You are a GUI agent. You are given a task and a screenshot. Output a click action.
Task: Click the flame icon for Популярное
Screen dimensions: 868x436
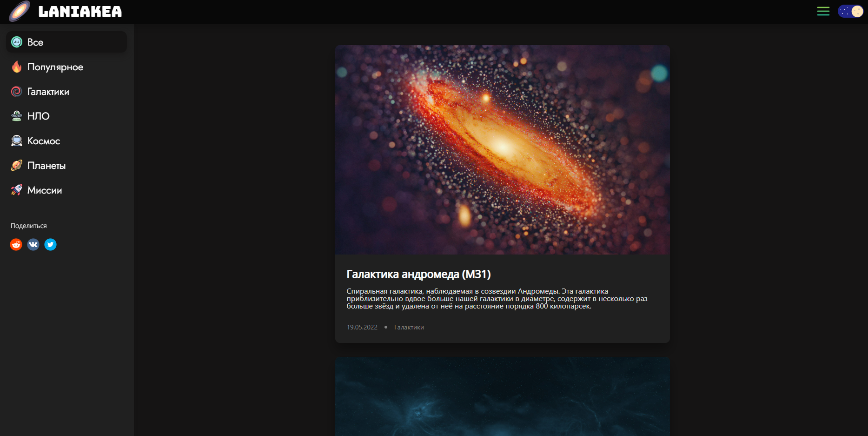[17, 67]
